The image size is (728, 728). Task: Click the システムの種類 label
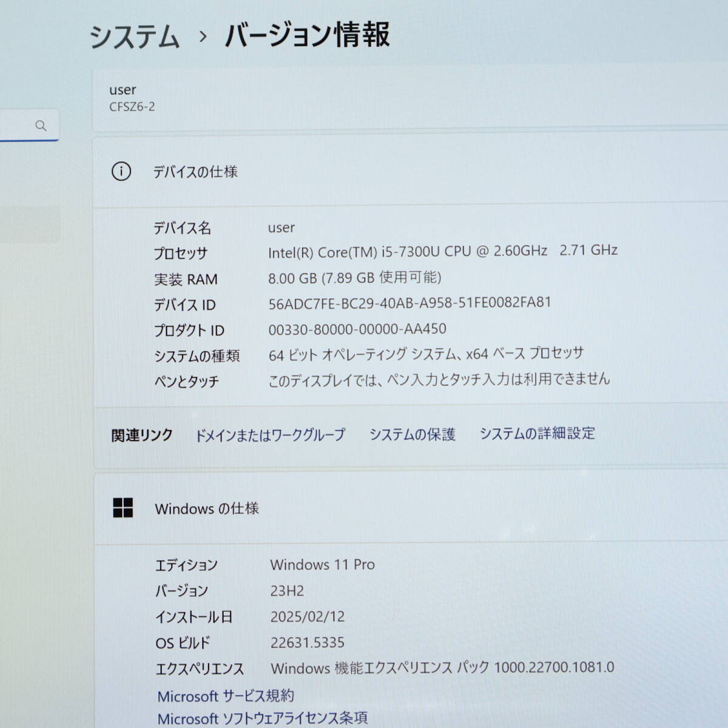tap(197, 356)
